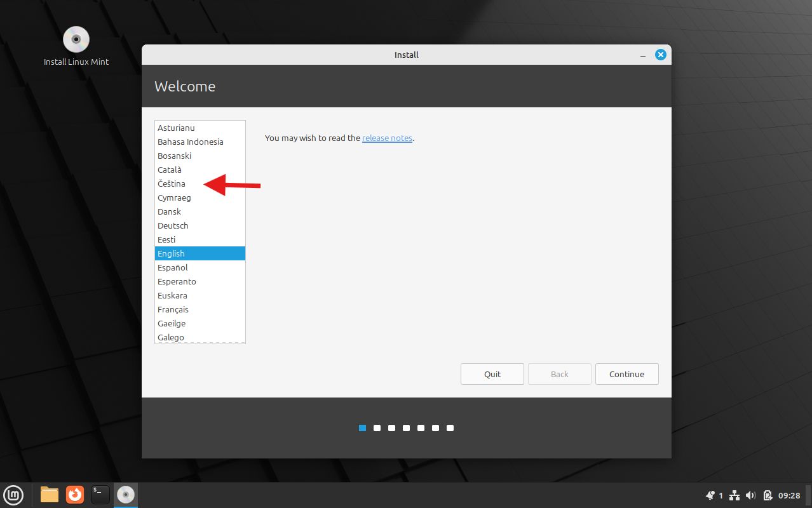Click the battery power tray icon
Viewport: 812px width, 508px height.
pyautogui.click(x=768, y=495)
